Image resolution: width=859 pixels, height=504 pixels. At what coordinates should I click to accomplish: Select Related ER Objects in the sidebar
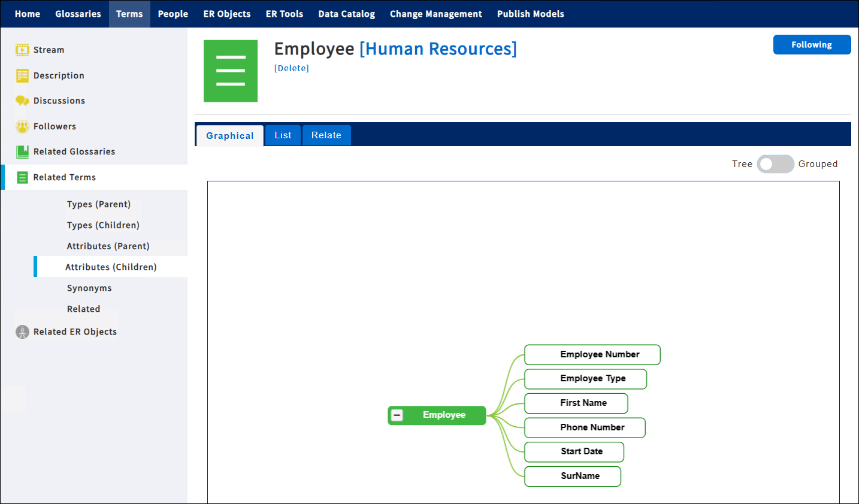75,332
